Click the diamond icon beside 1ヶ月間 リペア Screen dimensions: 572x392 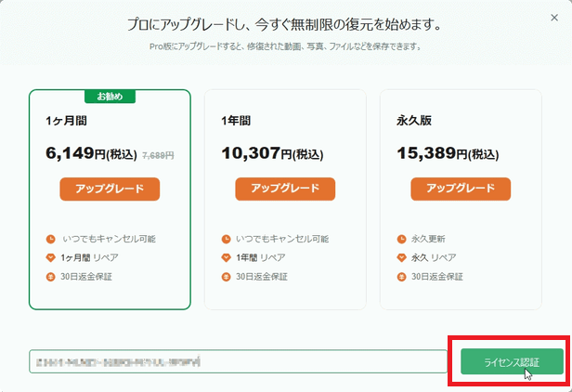tap(51, 257)
